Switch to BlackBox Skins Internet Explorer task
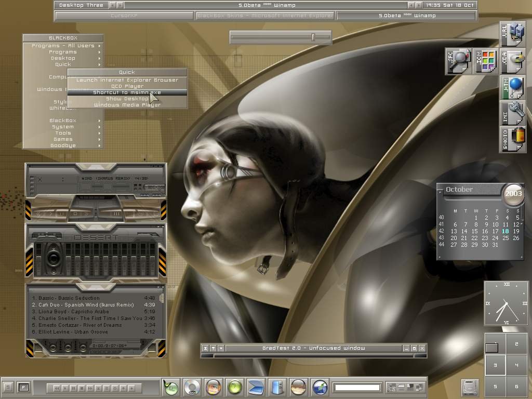 point(265,16)
